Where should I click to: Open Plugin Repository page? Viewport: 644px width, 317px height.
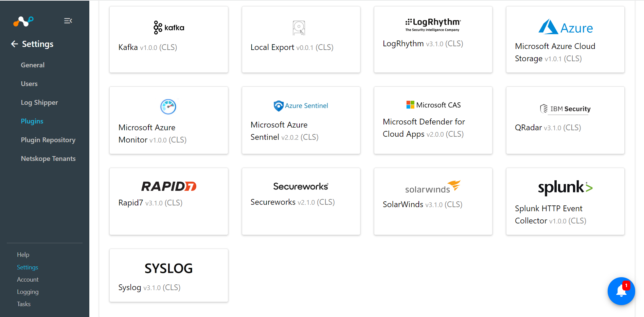48,140
